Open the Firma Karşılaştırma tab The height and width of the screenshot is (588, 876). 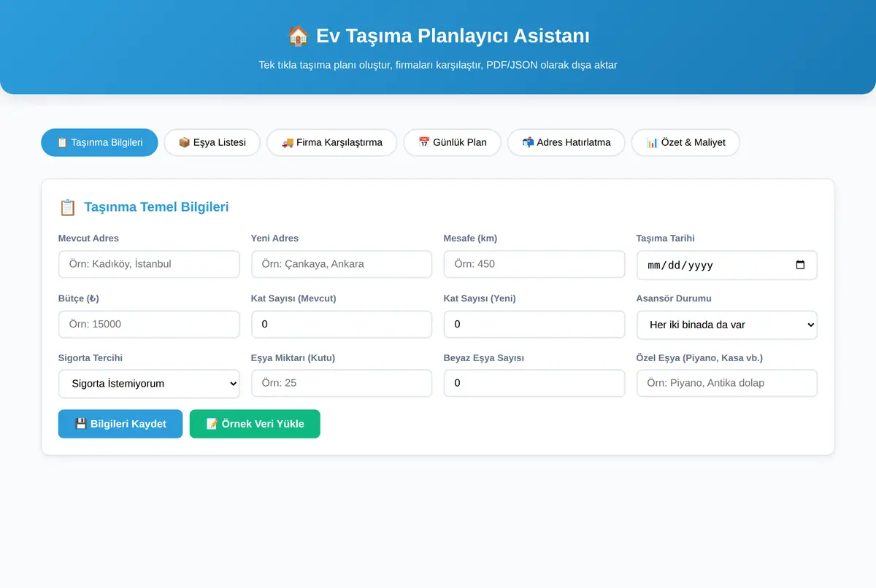pyautogui.click(x=331, y=142)
